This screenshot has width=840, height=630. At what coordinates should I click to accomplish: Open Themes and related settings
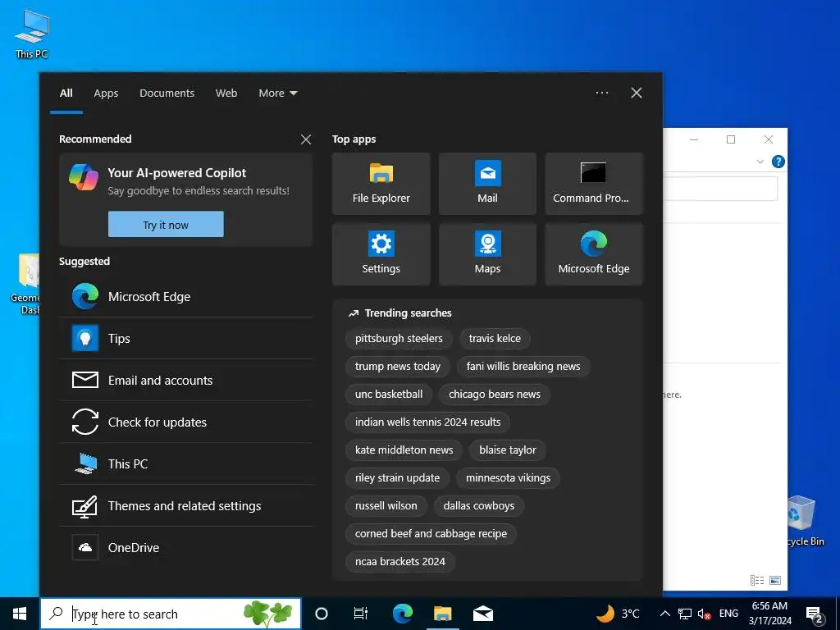(x=186, y=505)
